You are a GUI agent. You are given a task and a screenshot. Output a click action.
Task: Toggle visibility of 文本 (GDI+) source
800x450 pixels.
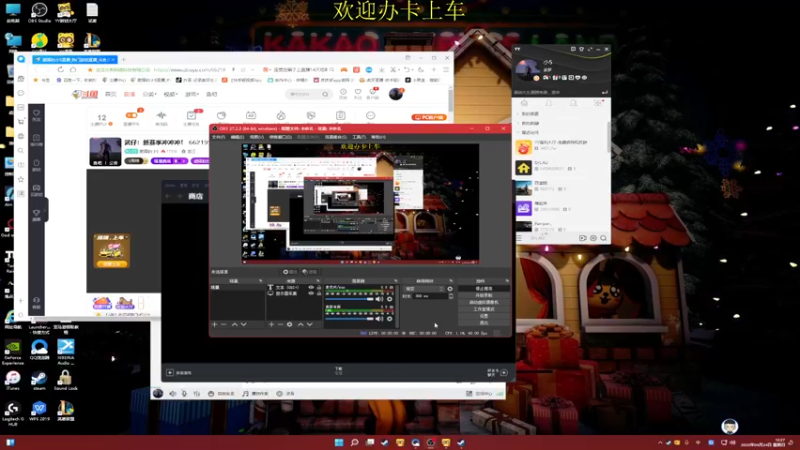pos(311,288)
